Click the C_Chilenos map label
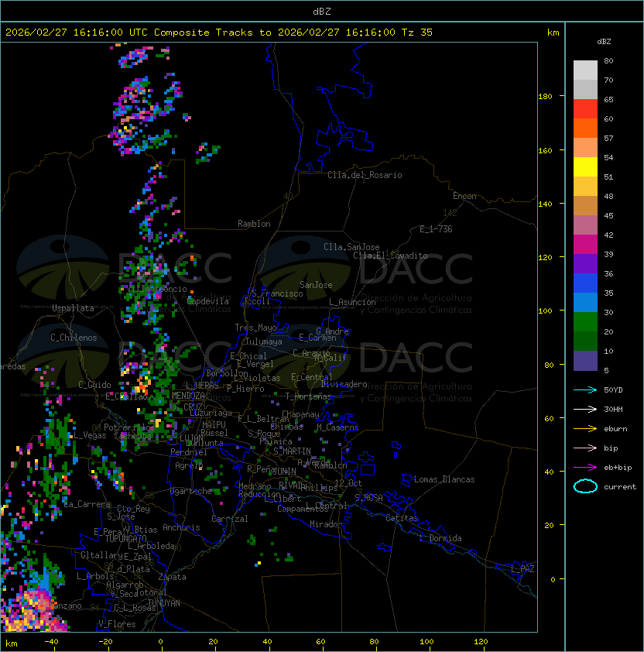Viewport: 644px width, 652px height. point(74,338)
